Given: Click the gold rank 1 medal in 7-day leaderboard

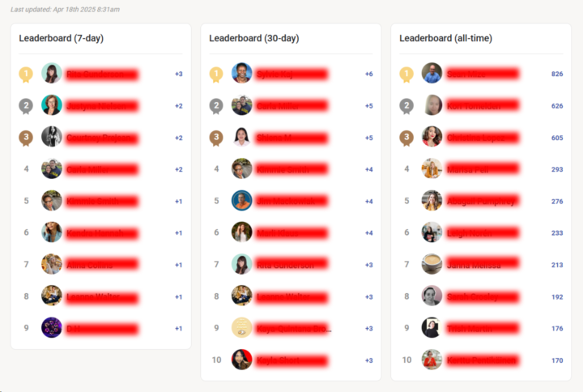Looking at the screenshot, I should (26, 75).
